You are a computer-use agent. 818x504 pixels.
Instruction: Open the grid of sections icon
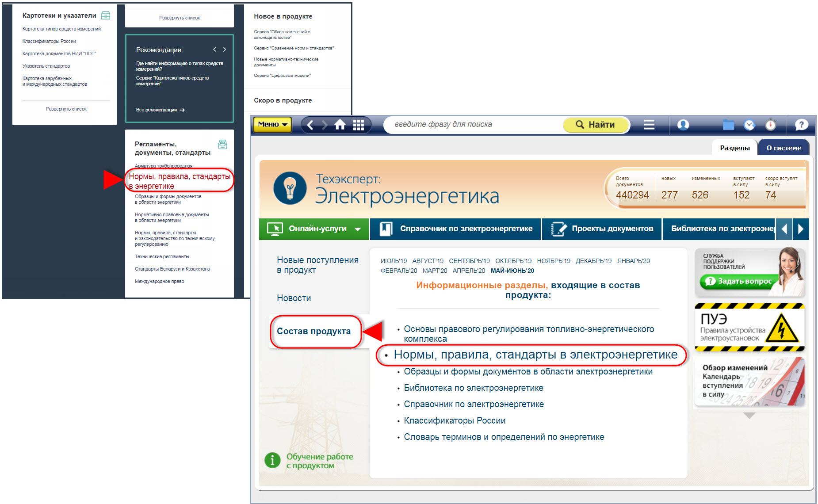[359, 125]
